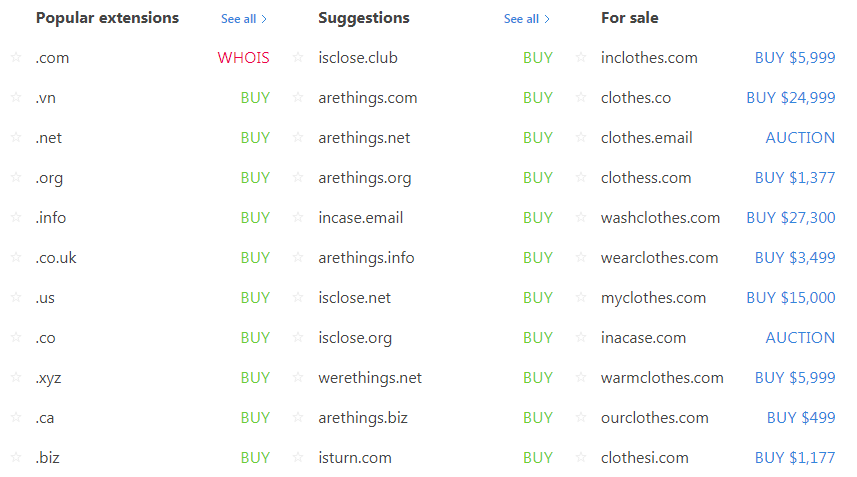Favorite the .org extension with star
Image resolution: width=857 pixels, height=477 pixels.
pos(15,177)
